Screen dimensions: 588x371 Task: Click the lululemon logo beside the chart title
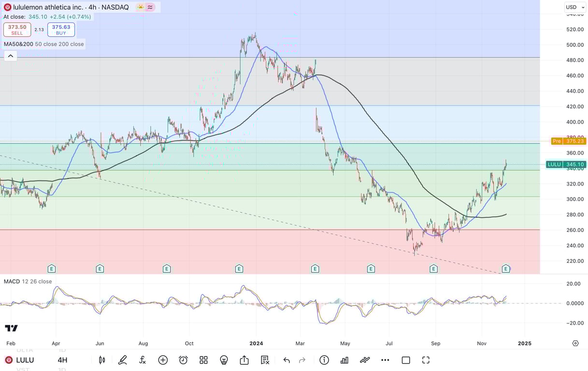(x=7, y=7)
